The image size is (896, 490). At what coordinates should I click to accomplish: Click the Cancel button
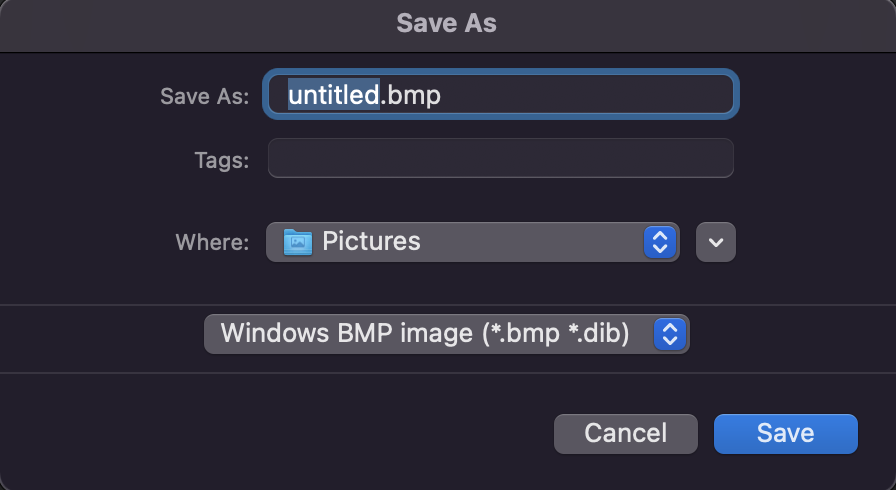coord(626,434)
